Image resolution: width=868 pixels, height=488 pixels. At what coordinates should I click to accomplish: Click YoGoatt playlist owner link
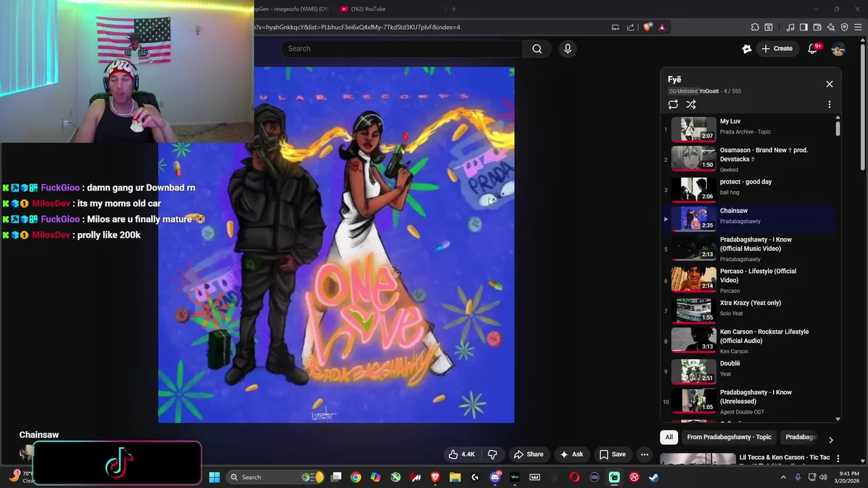pyautogui.click(x=709, y=91)
